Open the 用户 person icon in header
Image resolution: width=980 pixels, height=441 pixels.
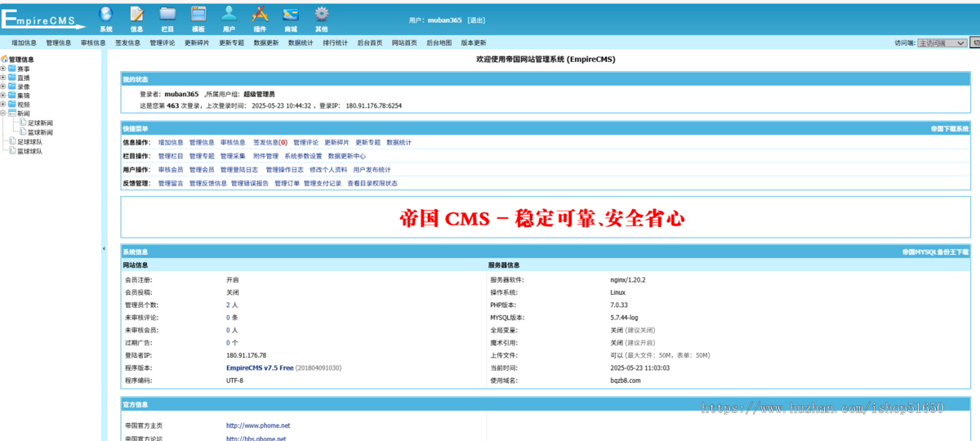point(229,14)
